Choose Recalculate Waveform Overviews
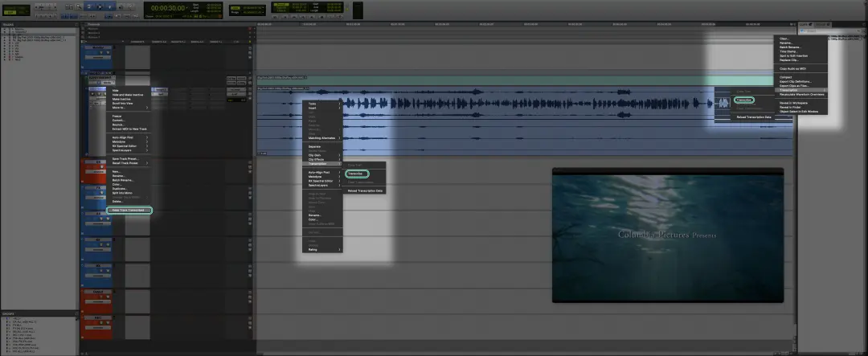The image size is (868, 356). [800, 95]
